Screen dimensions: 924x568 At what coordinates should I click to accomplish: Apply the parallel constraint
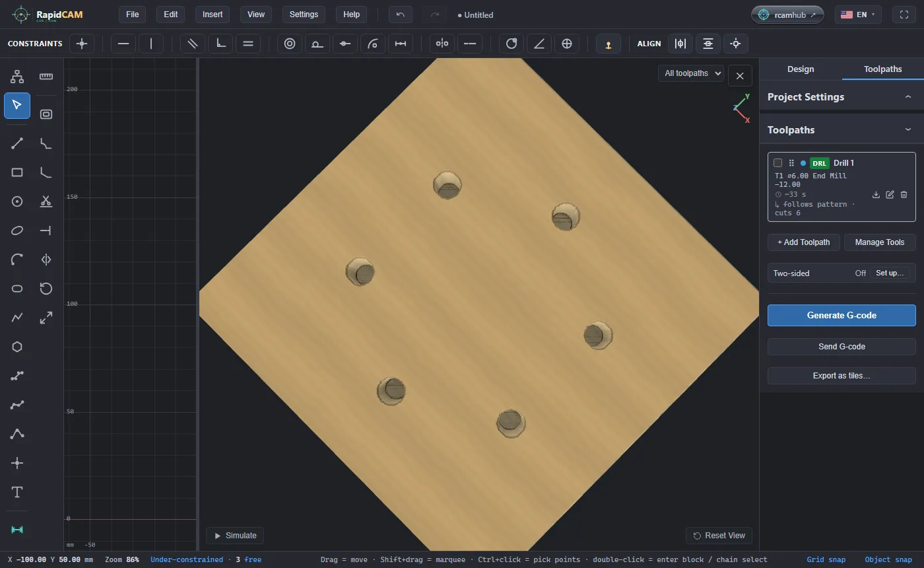tap(193, 44)
